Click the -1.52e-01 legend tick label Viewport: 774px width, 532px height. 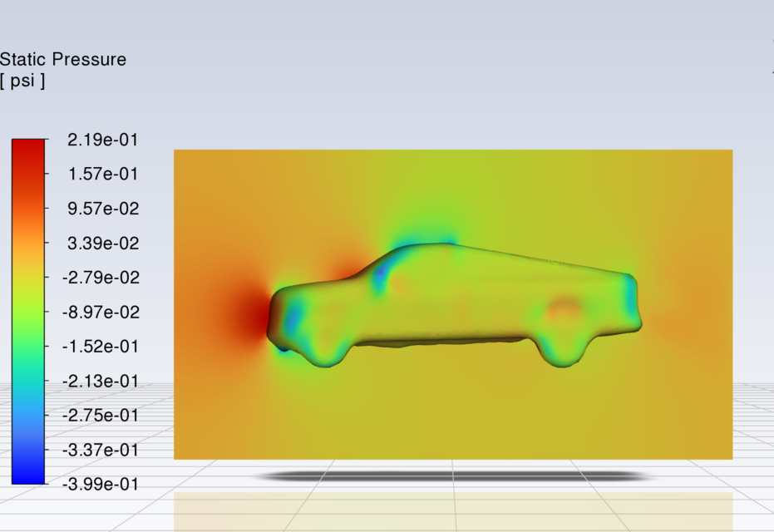tap(101, 347)
